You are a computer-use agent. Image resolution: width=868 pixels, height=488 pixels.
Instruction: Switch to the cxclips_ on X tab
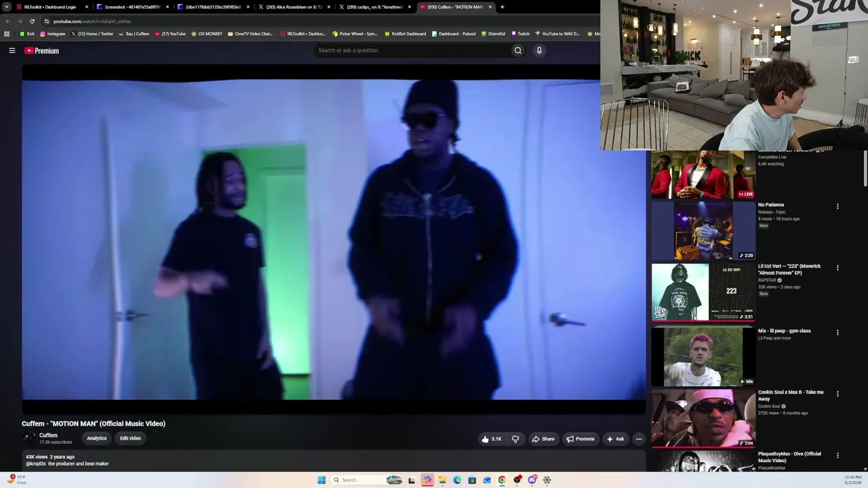point(375,7)
